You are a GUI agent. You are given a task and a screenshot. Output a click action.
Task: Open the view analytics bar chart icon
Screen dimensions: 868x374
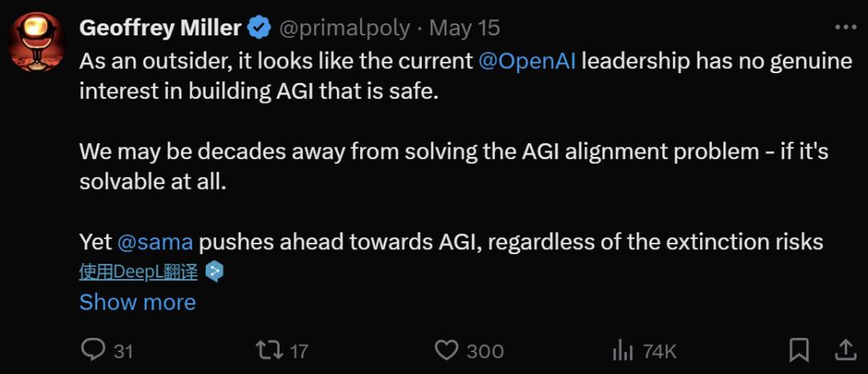tap(623, 350)
